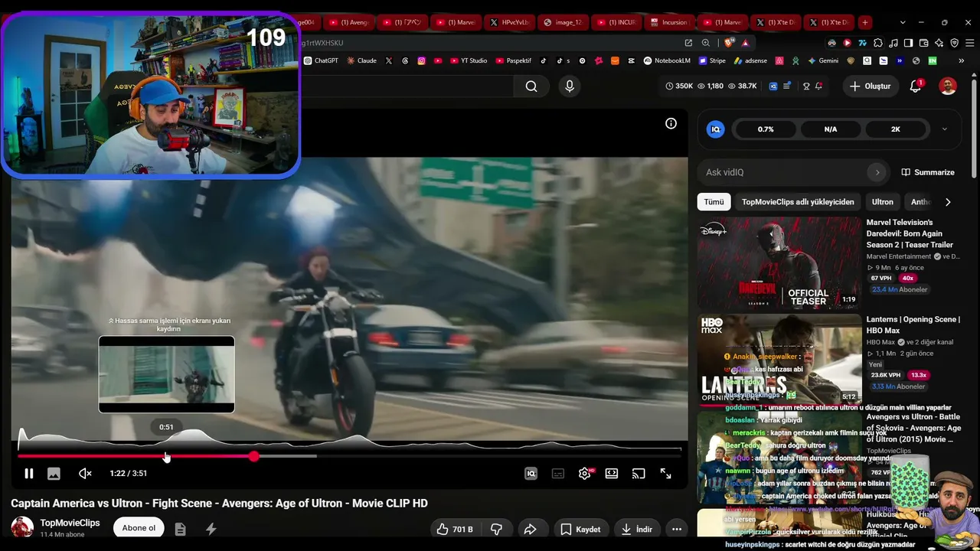Dislike the Captain America vs Ultron video
The height and width of the screenshot is (551, 980).
pyautogui.click(x=496, y=529)
